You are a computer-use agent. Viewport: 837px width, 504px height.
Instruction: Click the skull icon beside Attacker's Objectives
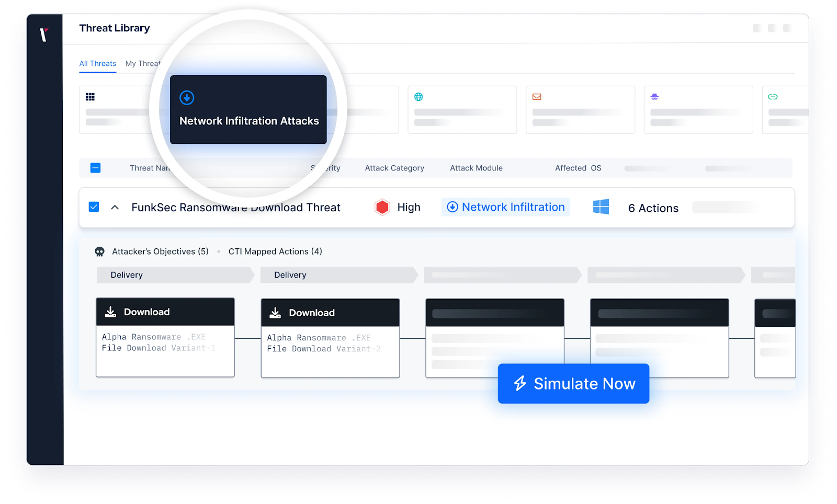click(99, 252)
